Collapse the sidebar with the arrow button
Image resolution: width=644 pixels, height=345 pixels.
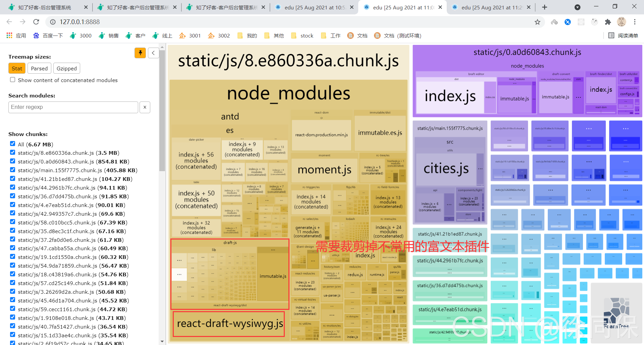click(x=153, y=53)
